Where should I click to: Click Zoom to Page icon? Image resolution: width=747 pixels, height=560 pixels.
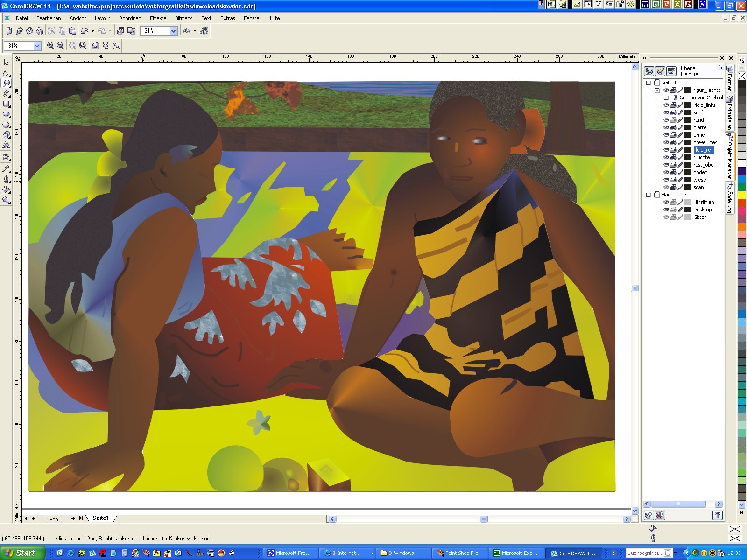(x=95, y=46)
